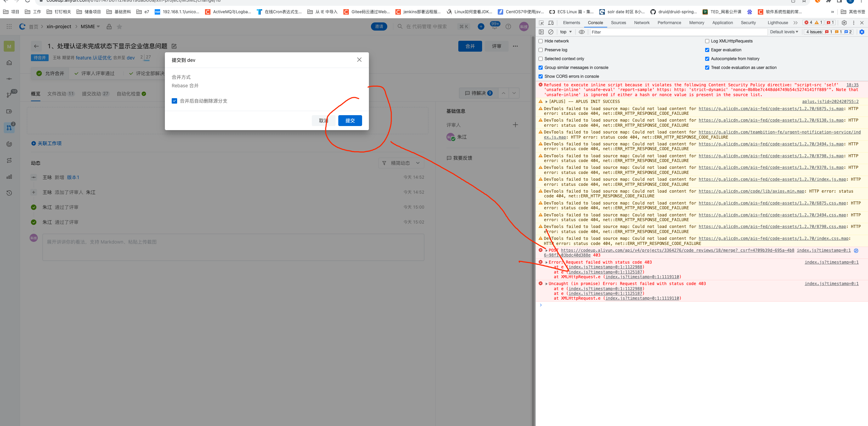
Task: Open the axios.min.map link
Action: [751, 191]
